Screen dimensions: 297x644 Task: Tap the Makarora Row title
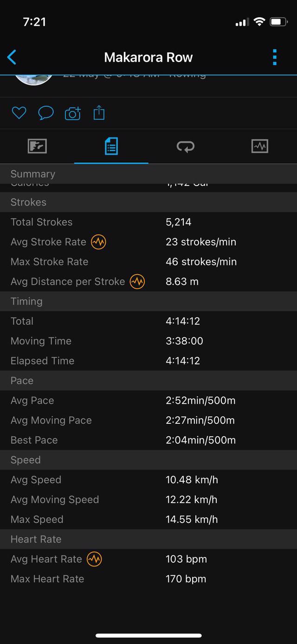(x=148, y=57)
